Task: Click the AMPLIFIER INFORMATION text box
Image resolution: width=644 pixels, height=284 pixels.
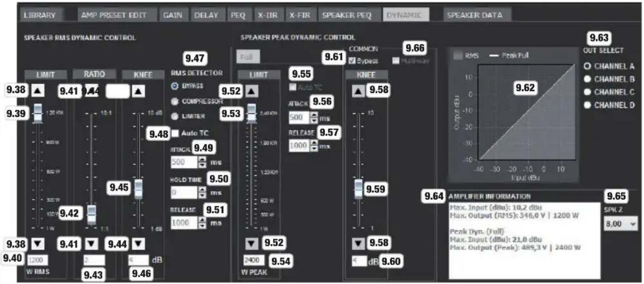Action: click(524, 239)
